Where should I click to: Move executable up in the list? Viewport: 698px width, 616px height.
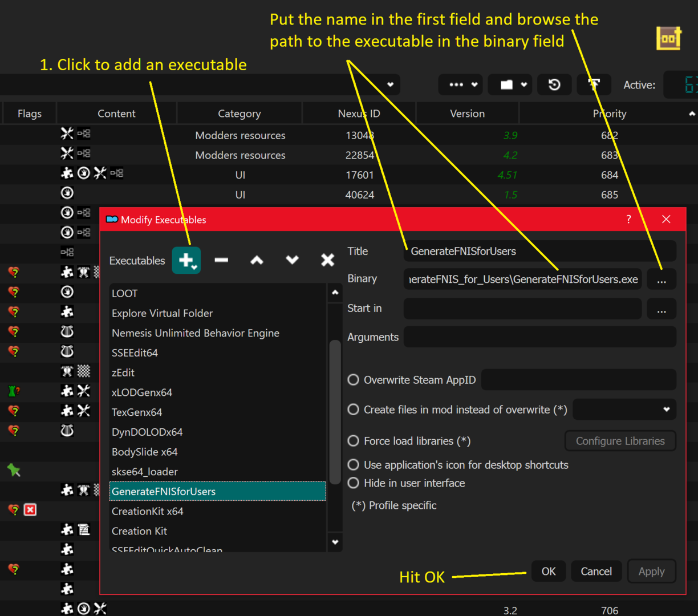[x=257, y=260]
